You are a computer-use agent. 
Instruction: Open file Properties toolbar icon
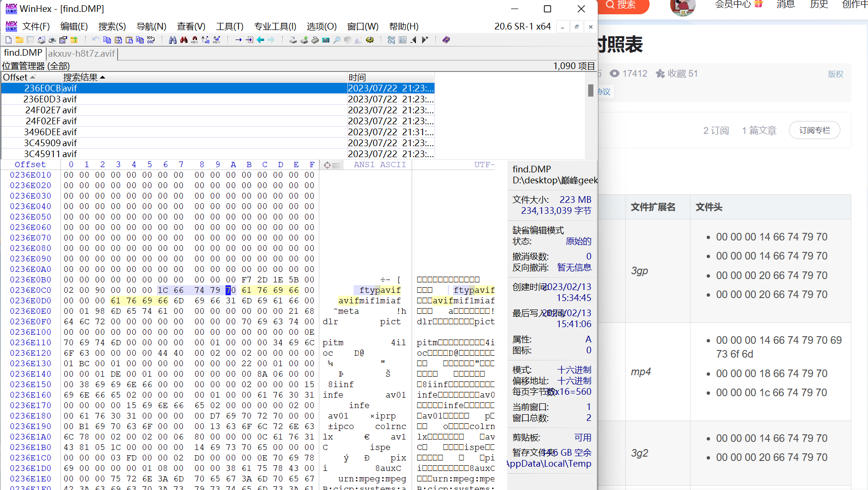pyautogui.click(x=63, y=40)
